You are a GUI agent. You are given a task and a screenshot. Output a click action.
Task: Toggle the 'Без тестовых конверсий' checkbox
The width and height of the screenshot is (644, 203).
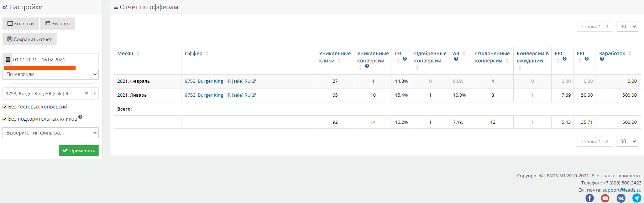coord(5,107)
